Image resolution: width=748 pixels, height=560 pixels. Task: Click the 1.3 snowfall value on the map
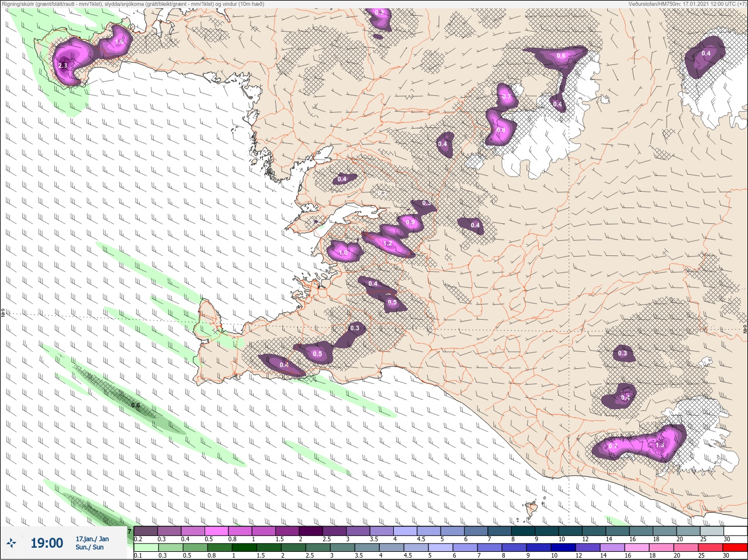point(660,445)
